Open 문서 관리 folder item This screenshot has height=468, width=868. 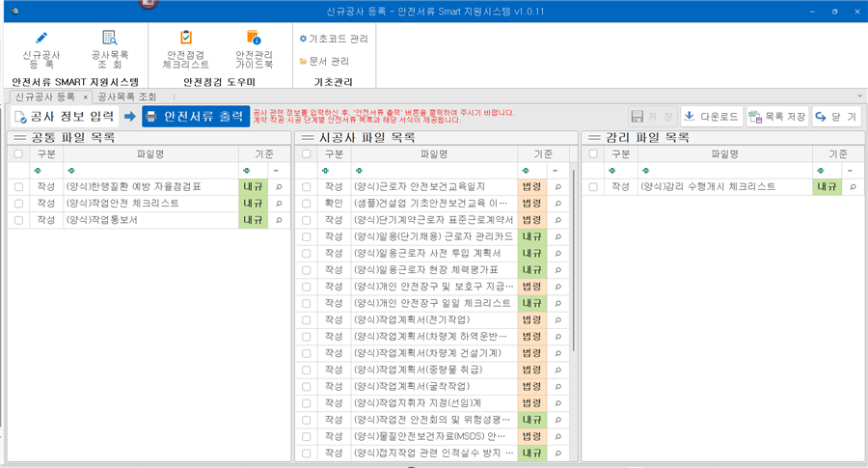tap(324, 62)
